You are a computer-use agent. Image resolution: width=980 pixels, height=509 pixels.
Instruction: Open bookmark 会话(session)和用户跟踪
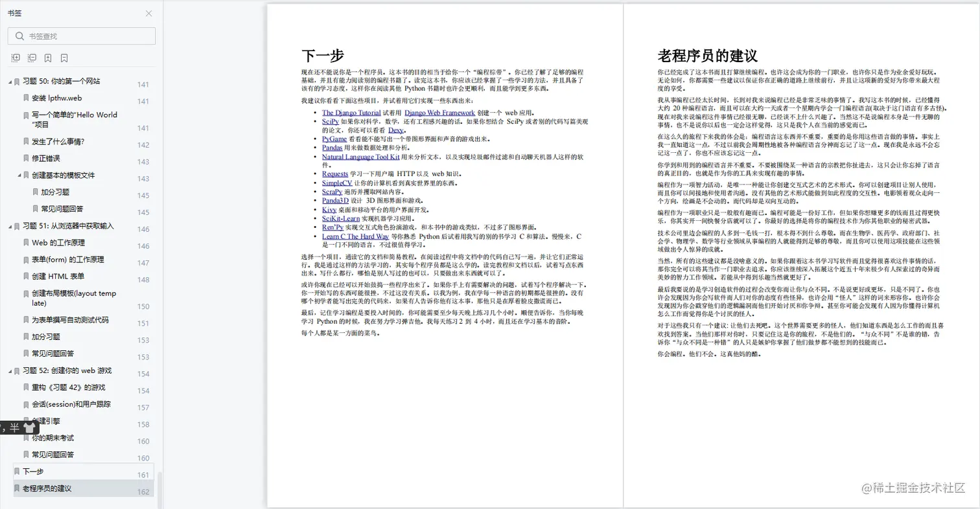[x=71, y=404]
